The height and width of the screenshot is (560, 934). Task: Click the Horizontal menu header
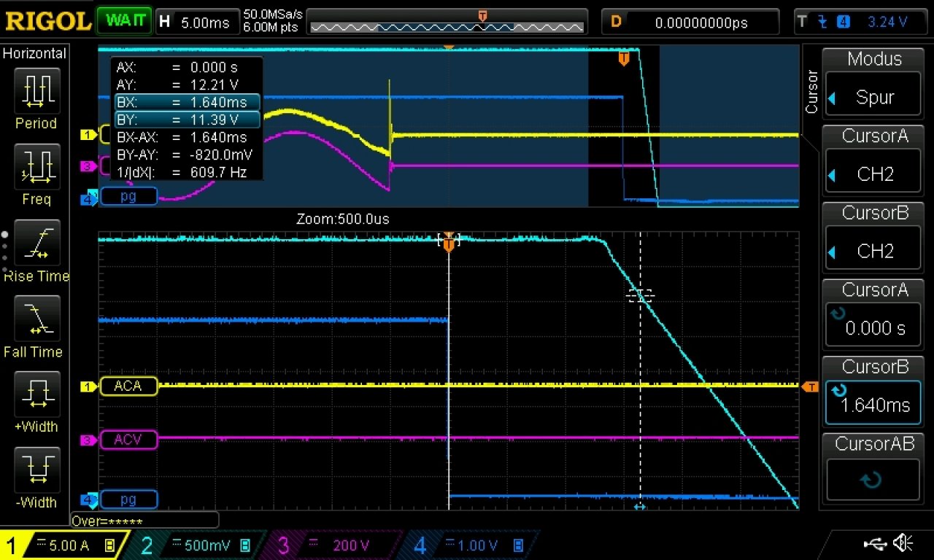(34, 53)
